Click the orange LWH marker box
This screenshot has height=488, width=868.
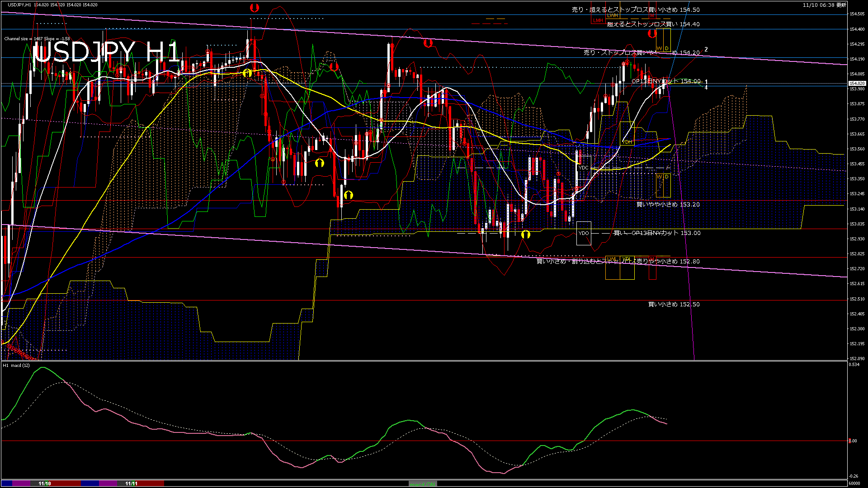(x=612, y=15)
